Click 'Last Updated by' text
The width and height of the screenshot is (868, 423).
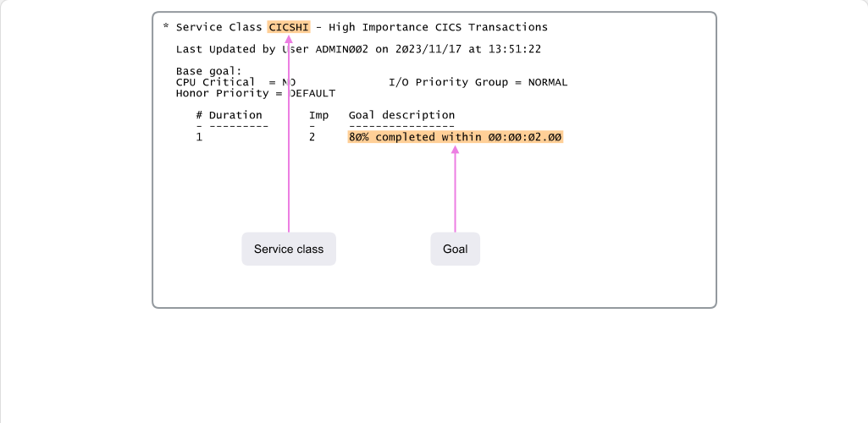[x=226, y=49]
